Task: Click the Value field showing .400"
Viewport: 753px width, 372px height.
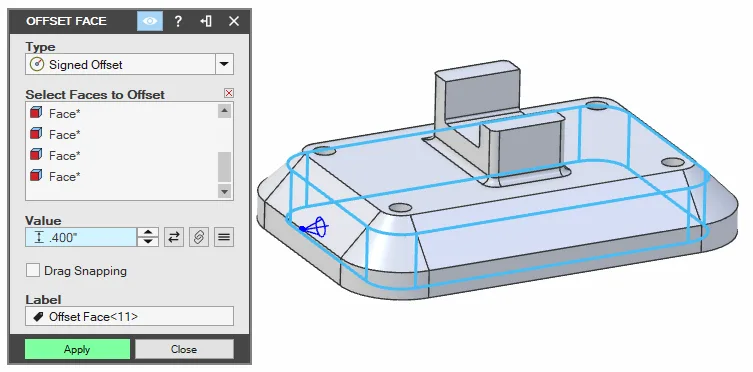Action: pos(81,237)
